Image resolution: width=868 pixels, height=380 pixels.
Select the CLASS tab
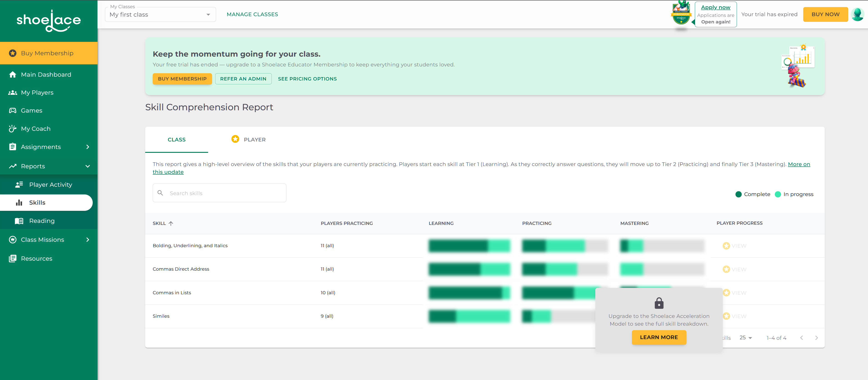pyautogui.click(x=177, y=140)
